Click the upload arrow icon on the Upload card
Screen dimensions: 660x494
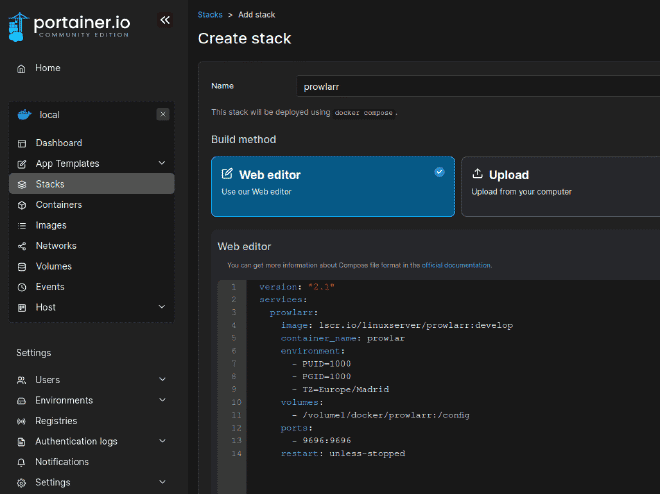pyautogui.click(x=477, y=173)
